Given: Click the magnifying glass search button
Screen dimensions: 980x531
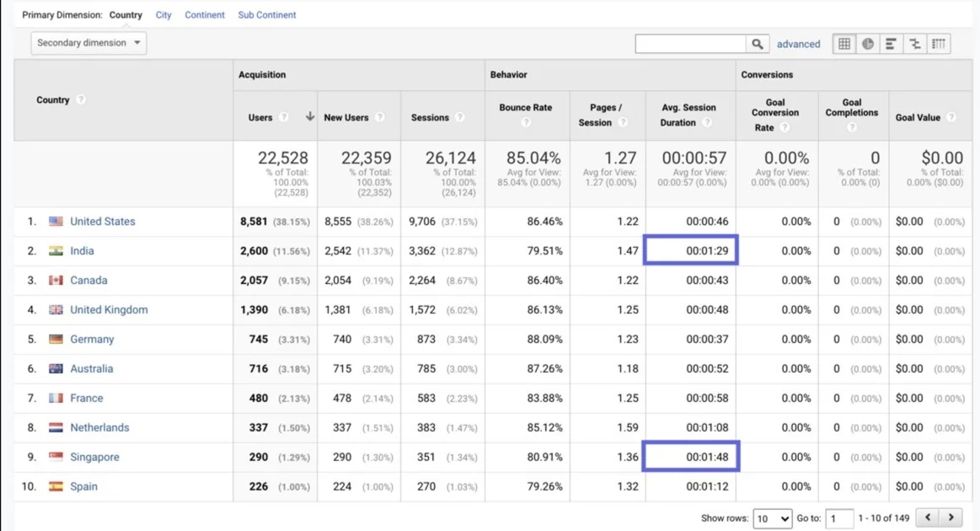Looking at the screenshot, I should pos(758,44).
